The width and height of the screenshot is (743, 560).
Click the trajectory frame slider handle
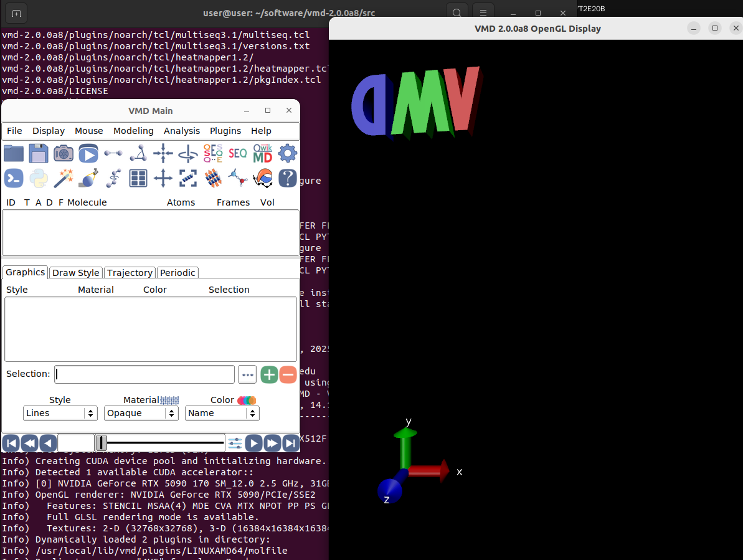102,443
